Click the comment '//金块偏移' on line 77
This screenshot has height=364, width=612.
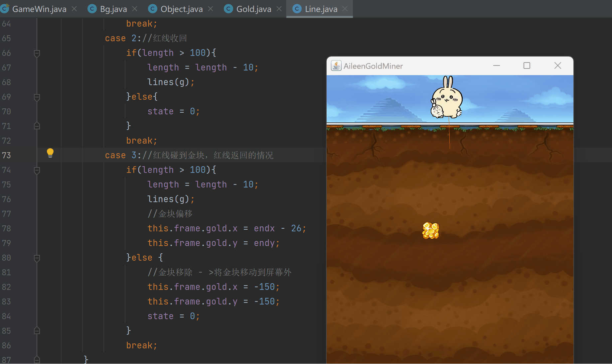click(170, 214)
